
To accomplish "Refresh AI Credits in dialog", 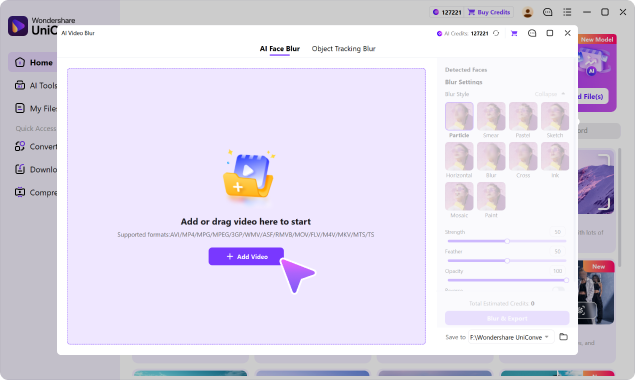I will click(x=496, y=33).
